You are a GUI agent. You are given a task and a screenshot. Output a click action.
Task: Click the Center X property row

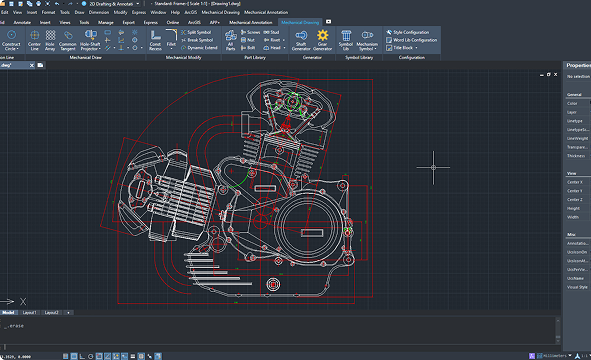tap(577, 182)
